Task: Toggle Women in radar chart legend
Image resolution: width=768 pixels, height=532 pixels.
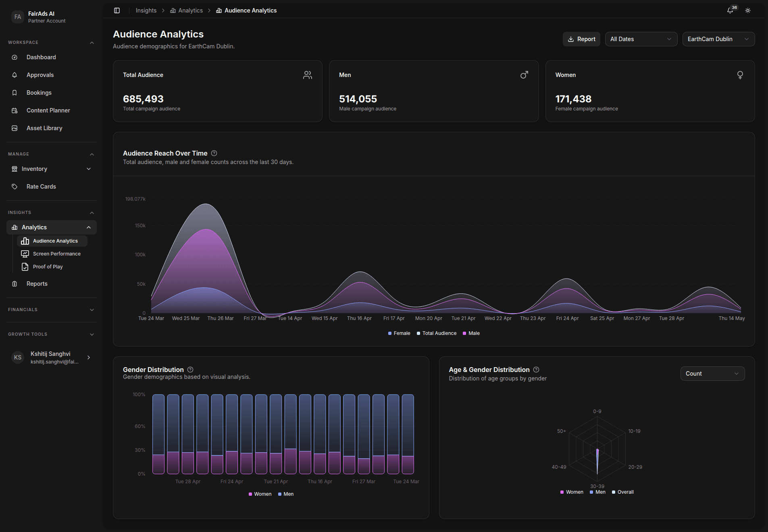Action: [x=572, y=492]
